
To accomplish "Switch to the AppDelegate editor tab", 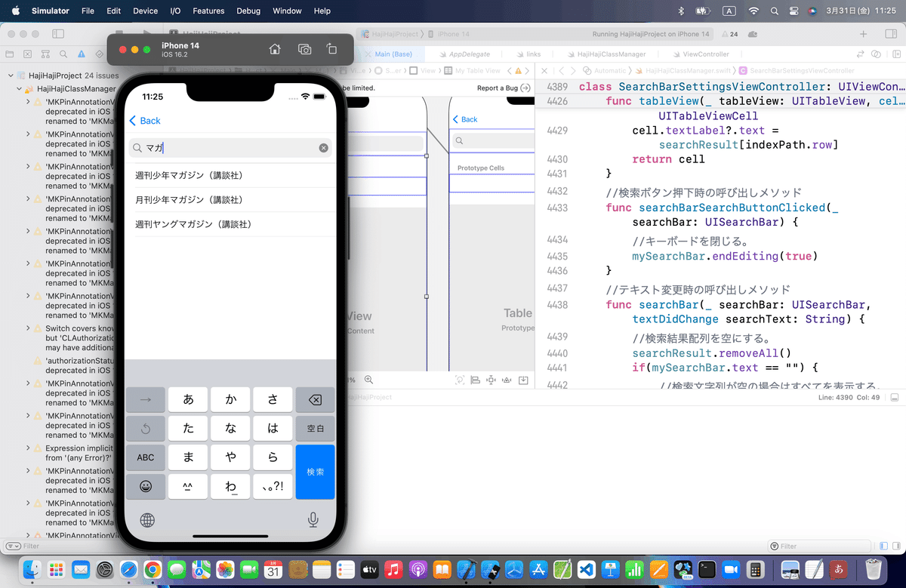I will (464, 54).
